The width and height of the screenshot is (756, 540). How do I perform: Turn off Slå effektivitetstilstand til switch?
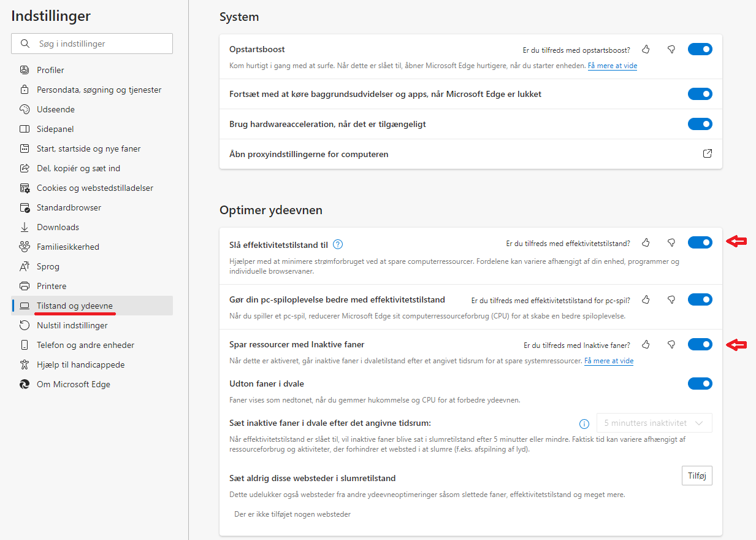pos(700,242)
